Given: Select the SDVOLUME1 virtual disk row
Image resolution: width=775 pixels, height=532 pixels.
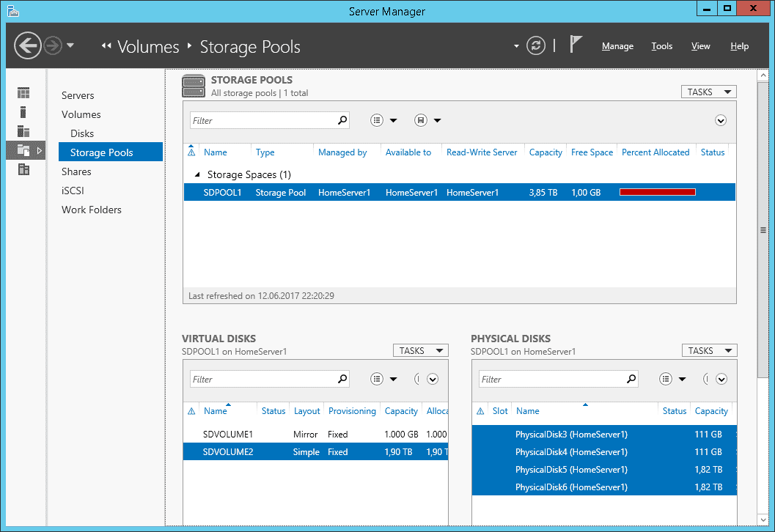Looking at the screenshot, I should coord(228,434).
